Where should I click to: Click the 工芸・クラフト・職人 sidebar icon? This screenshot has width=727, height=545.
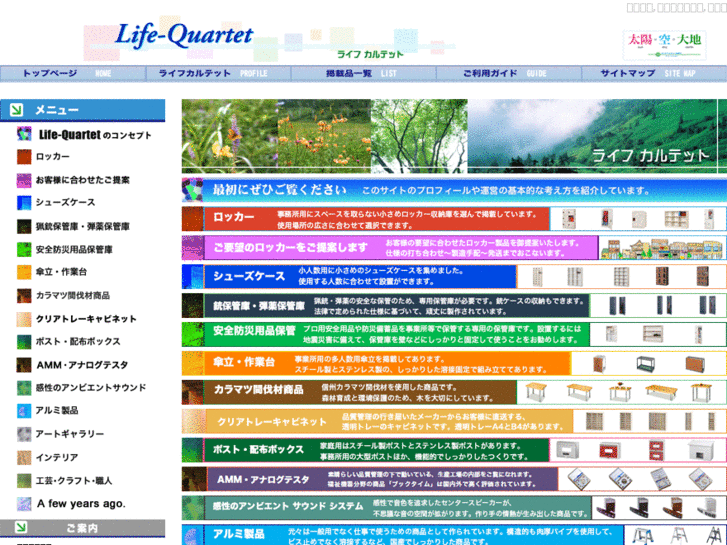[24, 481]
